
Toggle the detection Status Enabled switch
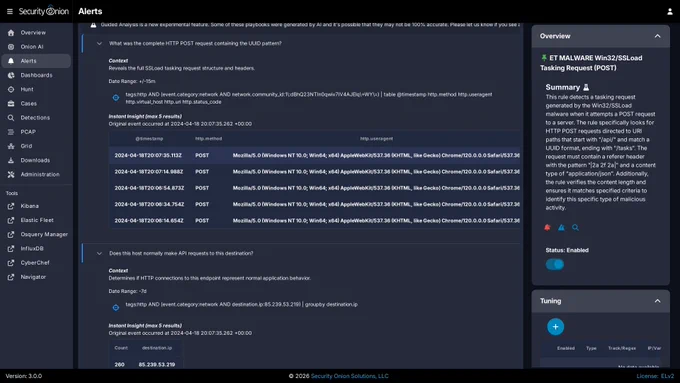[x=555, y=264]
